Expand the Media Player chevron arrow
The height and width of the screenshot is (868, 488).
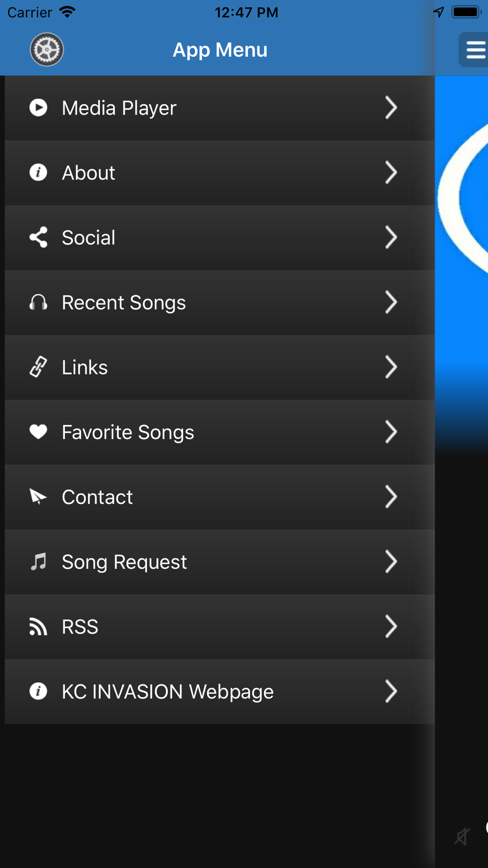[x=391, y=107]
